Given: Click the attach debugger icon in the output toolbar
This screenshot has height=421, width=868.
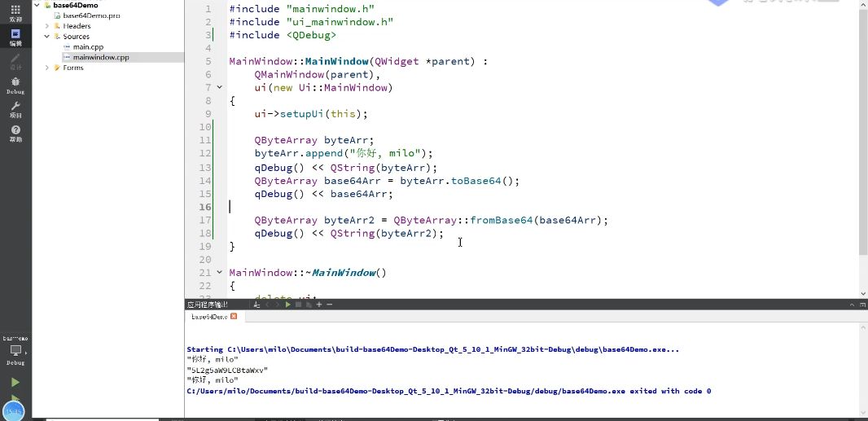Looking at the screenshot, I should coord(309,305).
